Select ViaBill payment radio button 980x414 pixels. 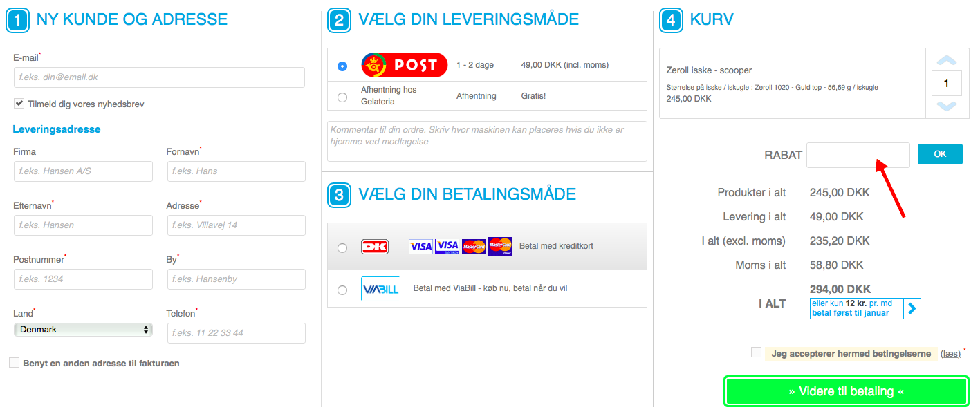pyautogui.click(x=342, y=290)
